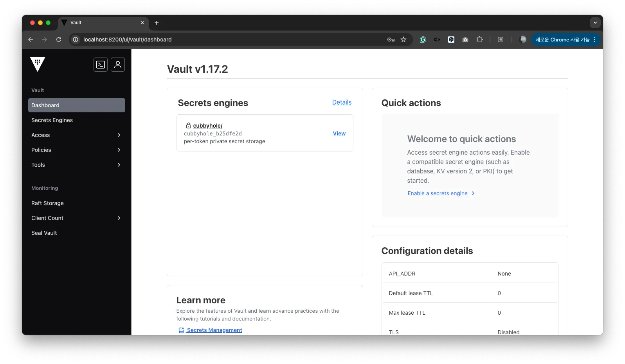Open the cubbyhole/ secrets engine link

[207, 126]
